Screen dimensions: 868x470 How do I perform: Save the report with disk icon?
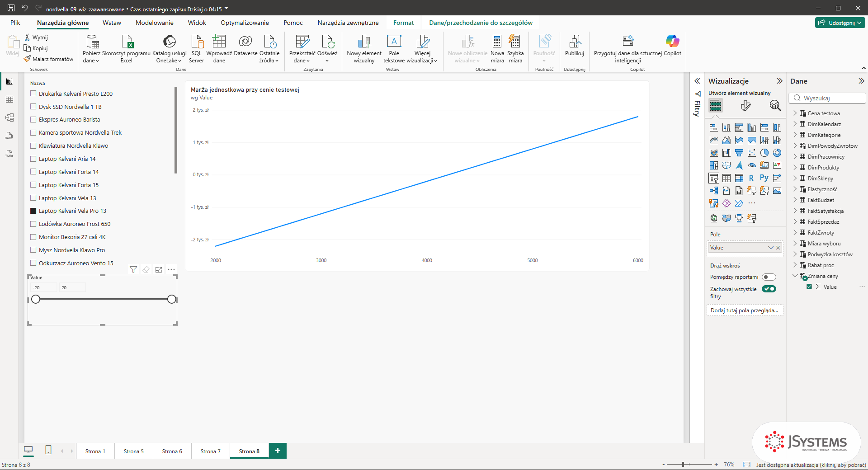coord(11,8)
